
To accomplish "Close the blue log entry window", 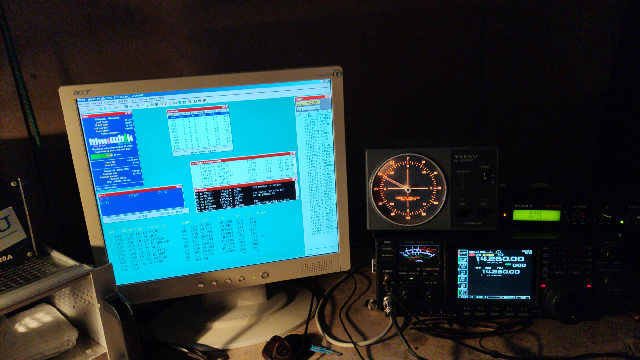I will [x=179, y=187].
